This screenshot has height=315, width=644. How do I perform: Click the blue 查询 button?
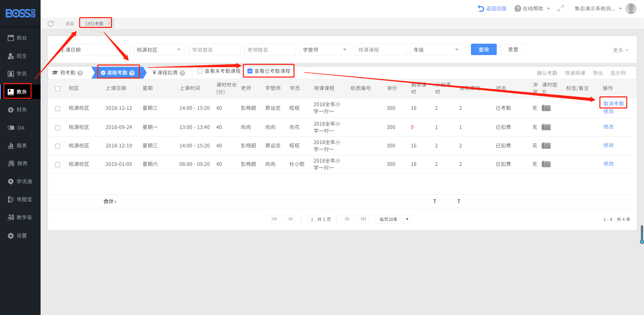pos(483,50)
